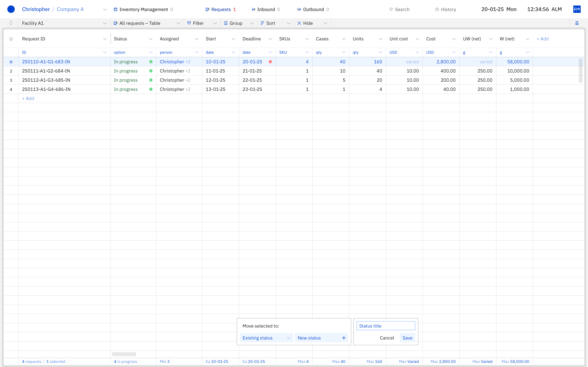Click the plus icon beside New status
The width and height of the screenshot is (588, 367).
pyautogui.click(x=344, y=338)
